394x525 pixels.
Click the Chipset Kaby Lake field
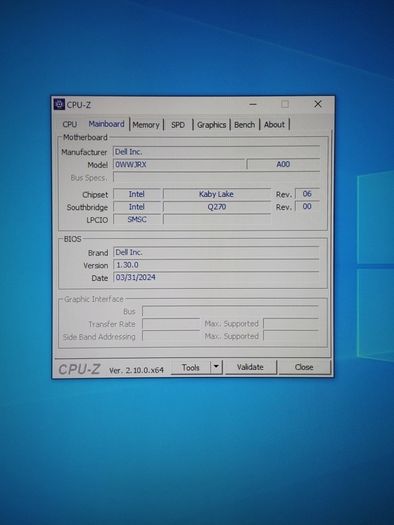[x=217, y=194]
